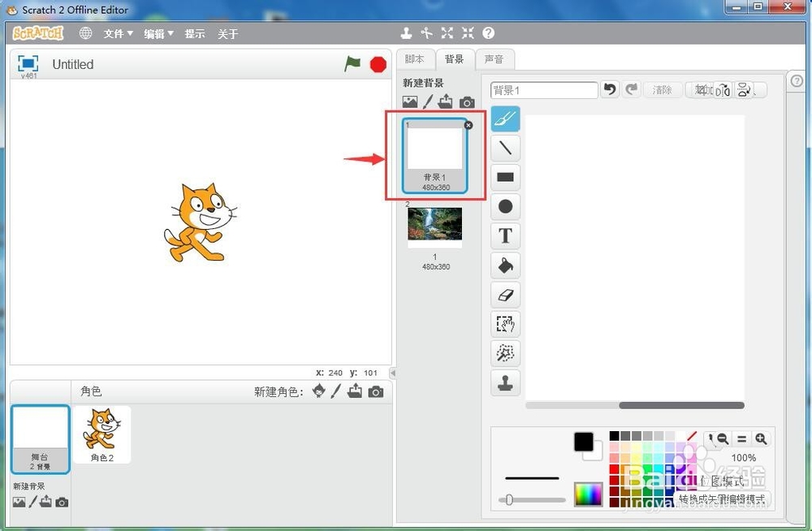
Task: Choose stage backdrop from library below 舞台
Action: (x=19, y=502)
